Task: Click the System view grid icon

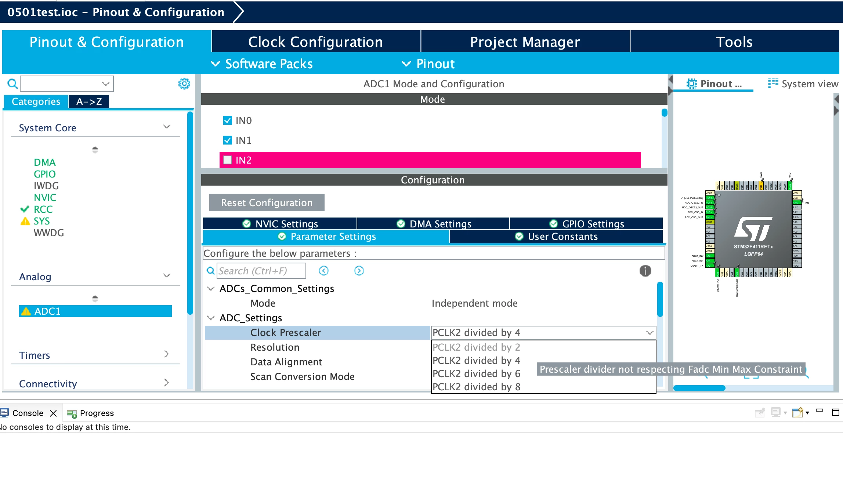Action: (773, 83)
